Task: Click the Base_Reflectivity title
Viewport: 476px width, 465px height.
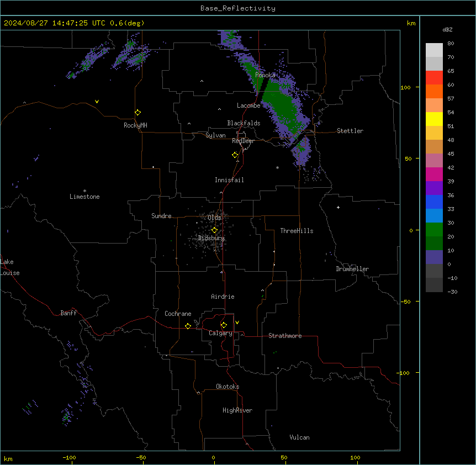Action: (238, 8)
